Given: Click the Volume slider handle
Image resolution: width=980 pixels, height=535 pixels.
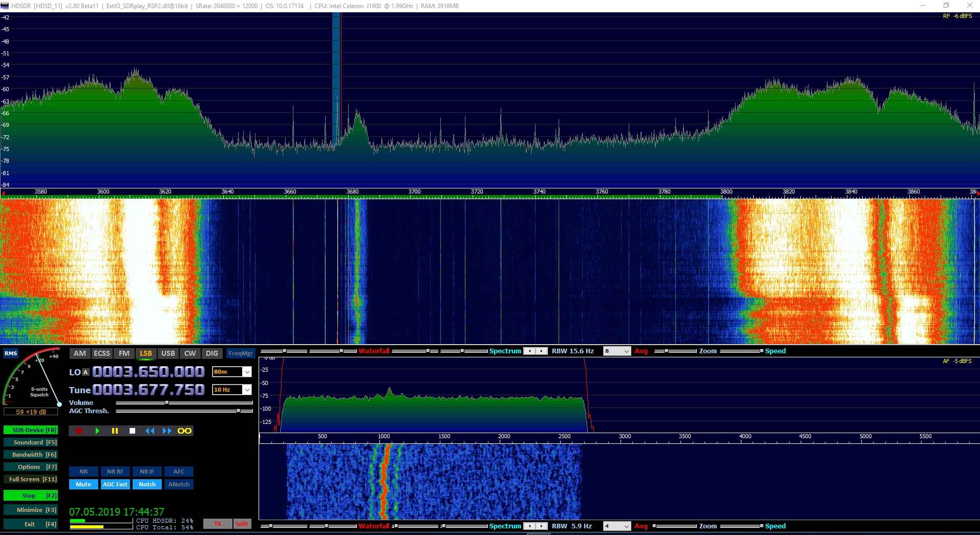Looking at the screenshot, I should (167, 403).
